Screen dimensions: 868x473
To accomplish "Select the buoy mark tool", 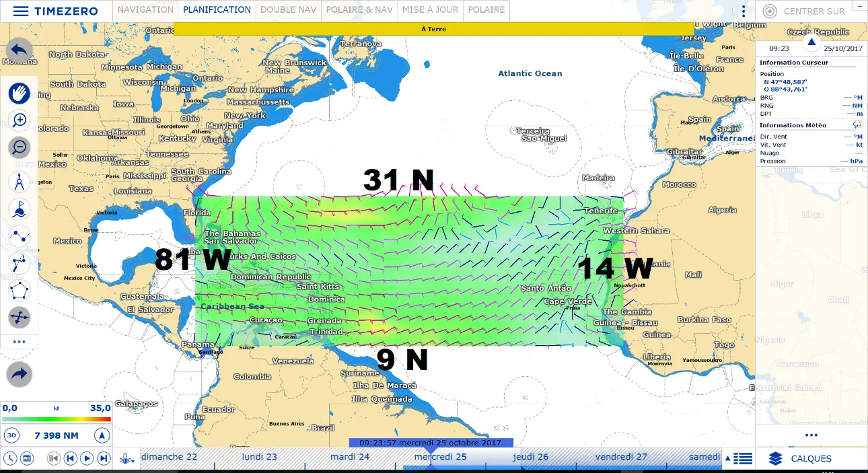I will pyautogui.click(x=20, y=209).
